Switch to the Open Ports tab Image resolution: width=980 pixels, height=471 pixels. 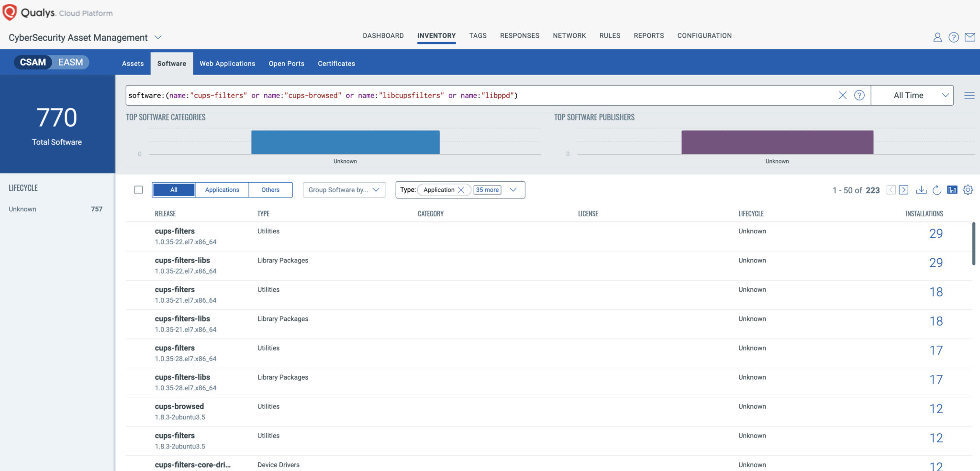(x=286, y=64)
